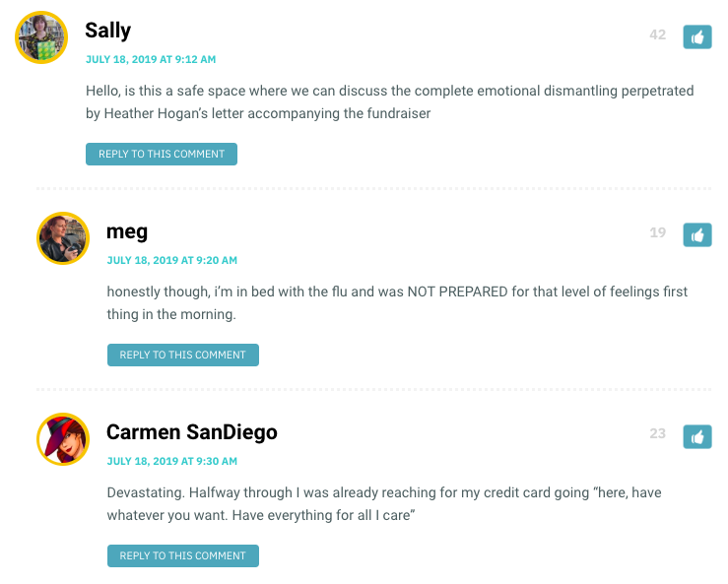
Task: Click Sally's comment text about Heather Hogan's letter
Action: click(x=389, y=102)
